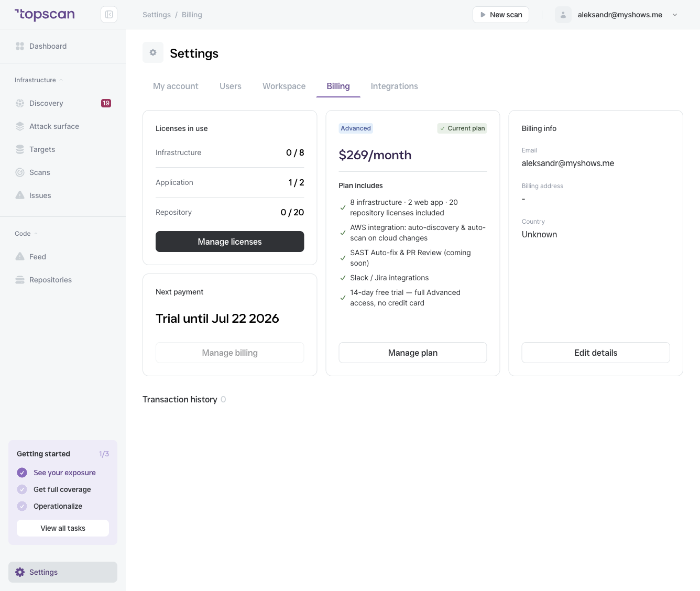700x591 pixels.
Task: Click the Transaction history heading
Action: coord(180,399)
